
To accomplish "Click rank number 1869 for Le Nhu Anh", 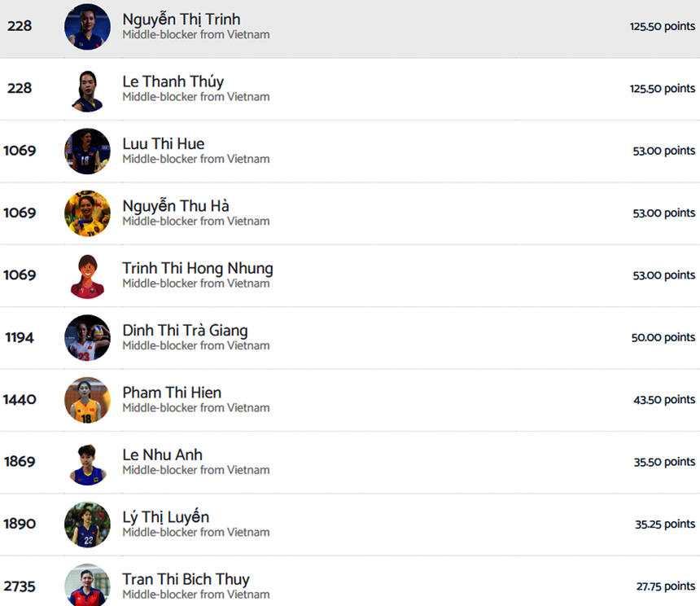I will coord(20,462).
